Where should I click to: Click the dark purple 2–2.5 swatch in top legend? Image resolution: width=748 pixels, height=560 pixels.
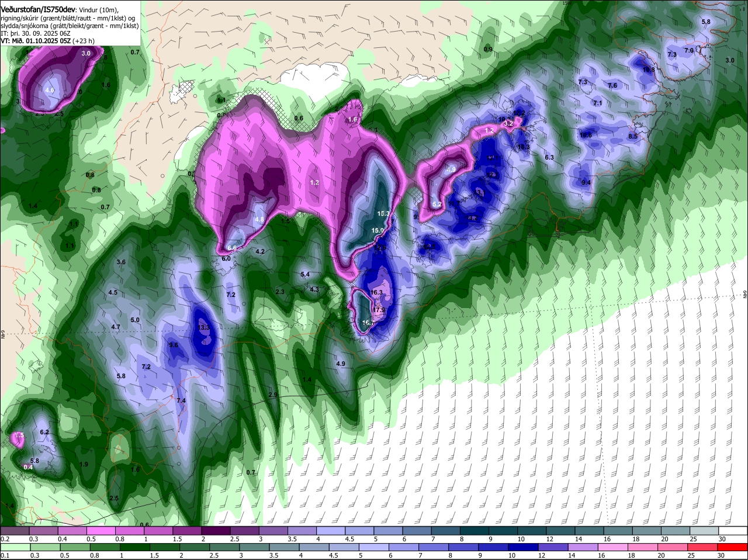[x=215, y=531]
